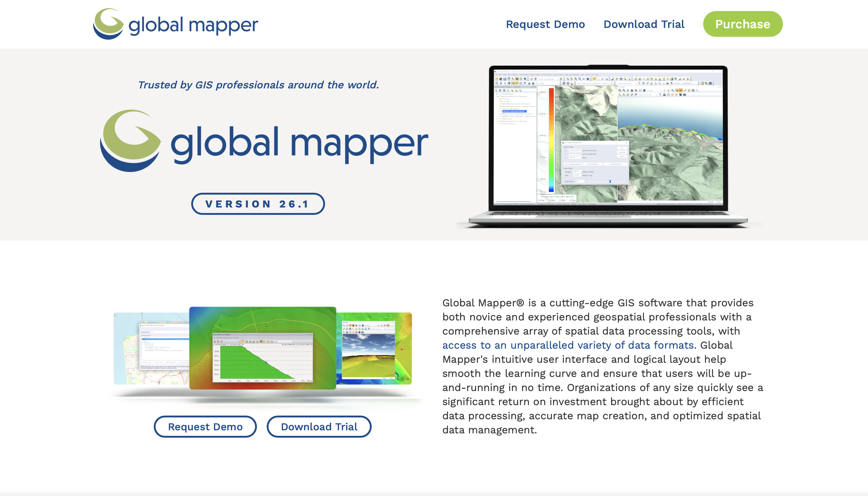Click Download Trial button below screenshots

pyautogui.click(x=319, y=427)
